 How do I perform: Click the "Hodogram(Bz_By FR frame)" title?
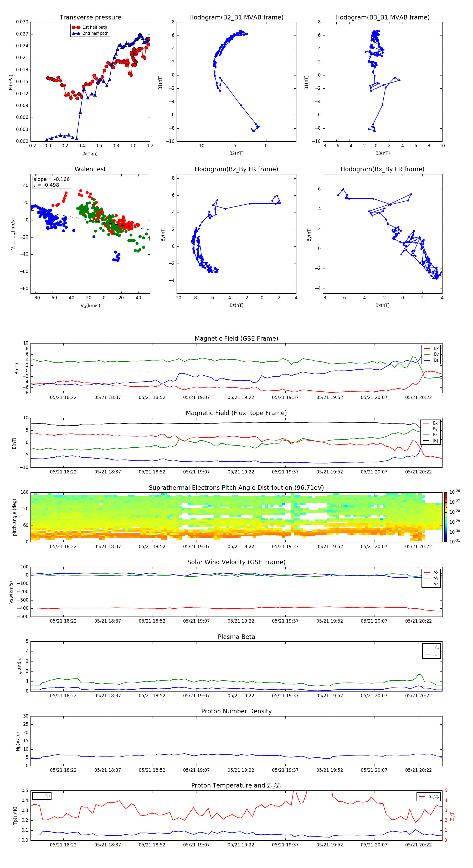236,169
